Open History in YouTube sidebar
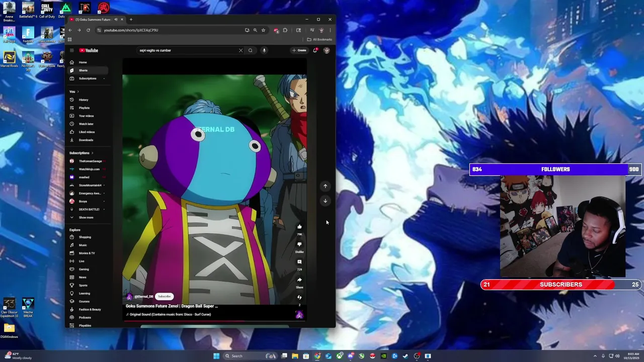 click(88, 100)
